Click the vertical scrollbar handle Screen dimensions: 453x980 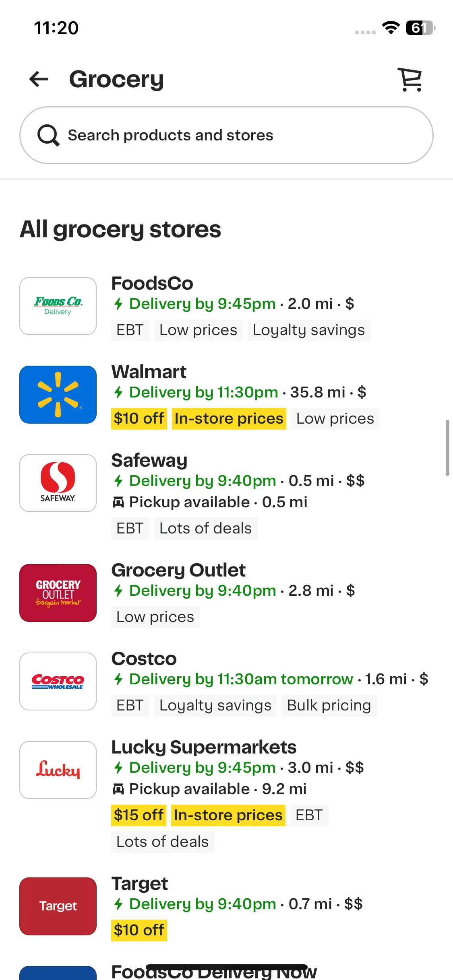(x=447, y=448)
